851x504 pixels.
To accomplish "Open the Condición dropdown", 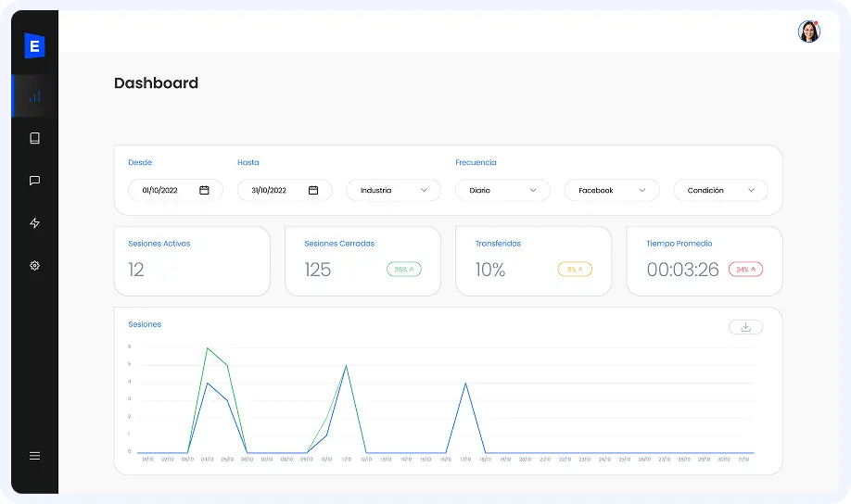I will pos(720,190).
